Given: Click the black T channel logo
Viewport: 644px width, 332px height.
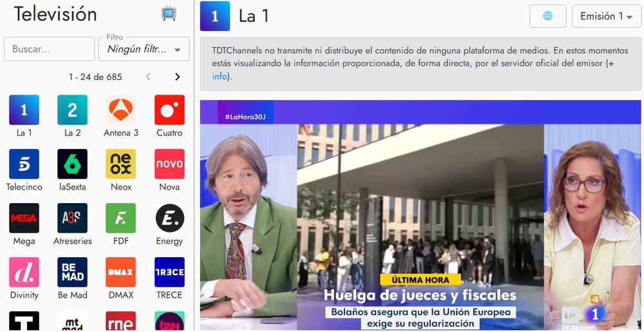Looking at the screenshot, I should pyautogui.click(x=24, y=321).
